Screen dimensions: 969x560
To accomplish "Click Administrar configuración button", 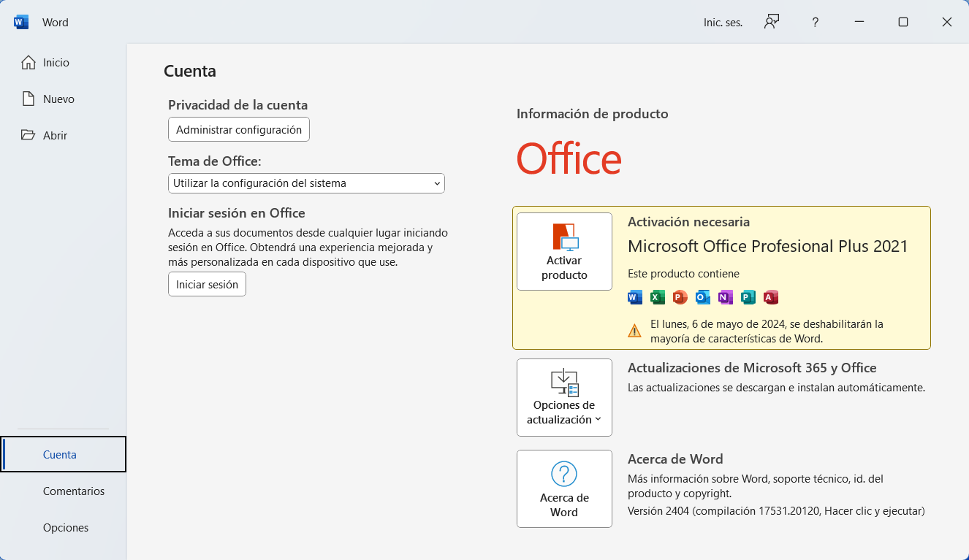I will 239,129.
